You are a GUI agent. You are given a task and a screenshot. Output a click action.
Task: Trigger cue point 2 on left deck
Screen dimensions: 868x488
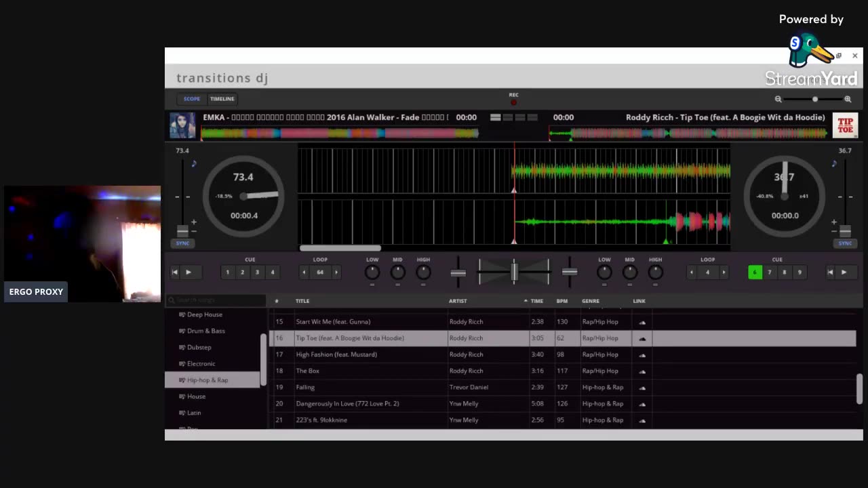pyautogui.click(x=242, y=272)
